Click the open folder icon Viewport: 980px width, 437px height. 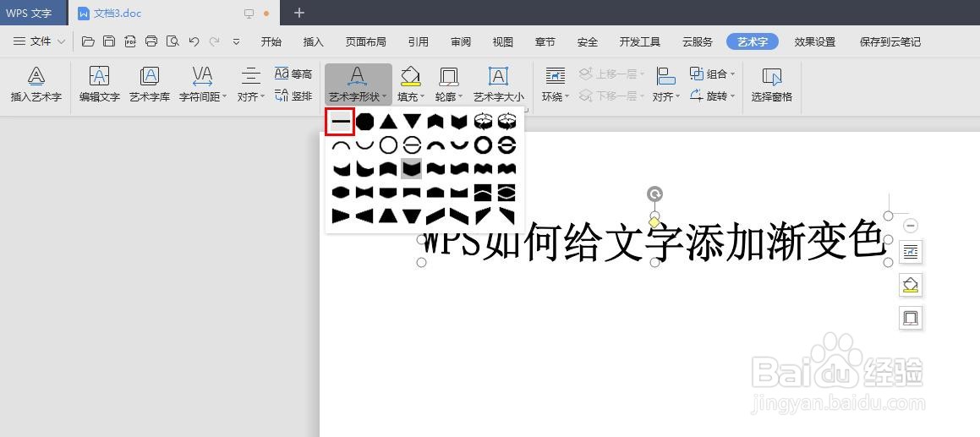88,41
